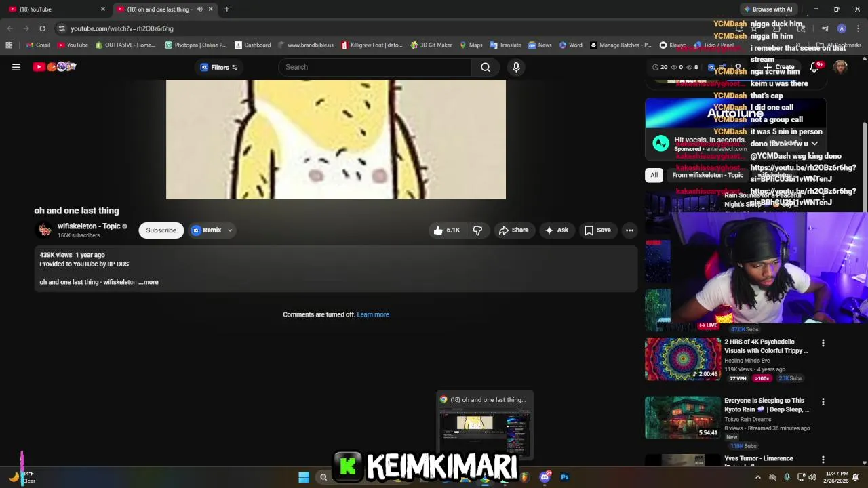The width and height of the screenshot is (868, 488).
Task: Open the Filters button beside search
Action: [x=218, y=67]
